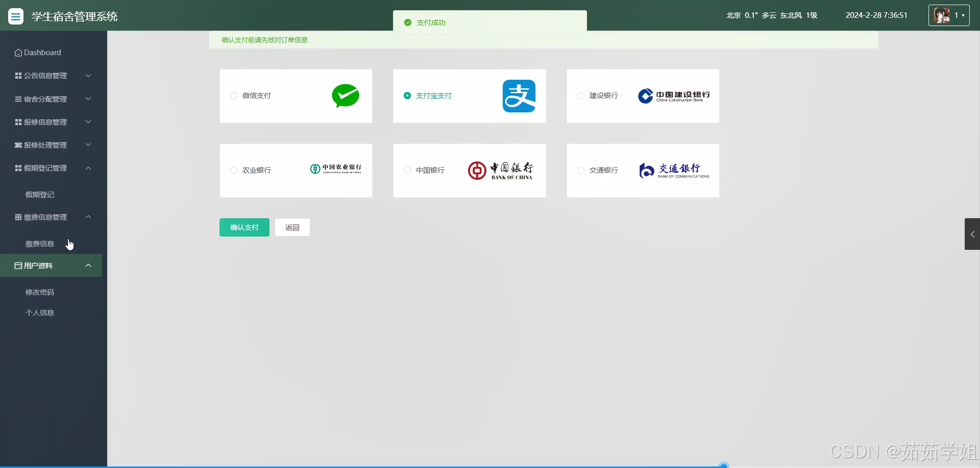The image size is (980, 468).
Task: Open the 修改密码 submenu item
Action: [x=40, y=292]
